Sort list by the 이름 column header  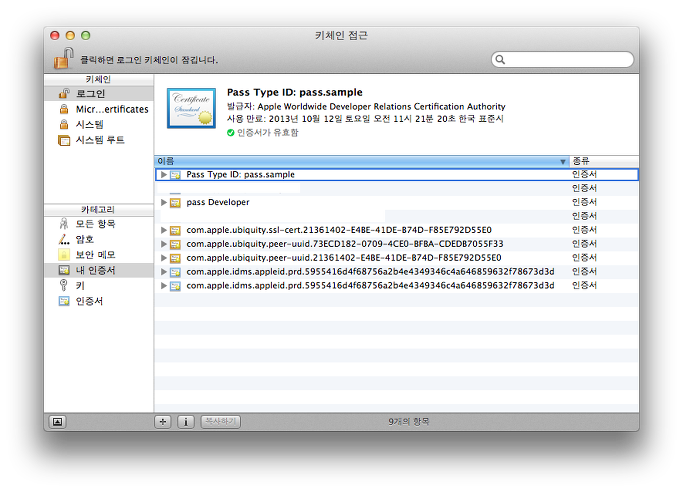click(362, 162)
